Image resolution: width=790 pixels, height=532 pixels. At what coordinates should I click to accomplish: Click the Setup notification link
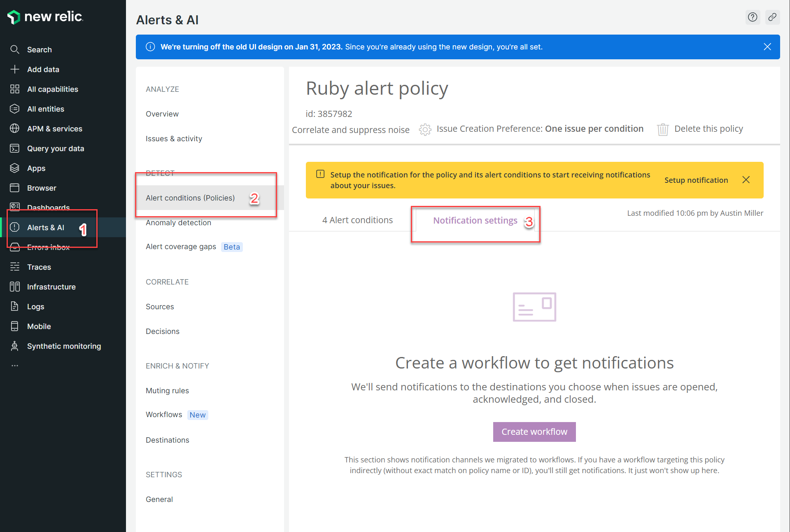(x=696, y=180)
